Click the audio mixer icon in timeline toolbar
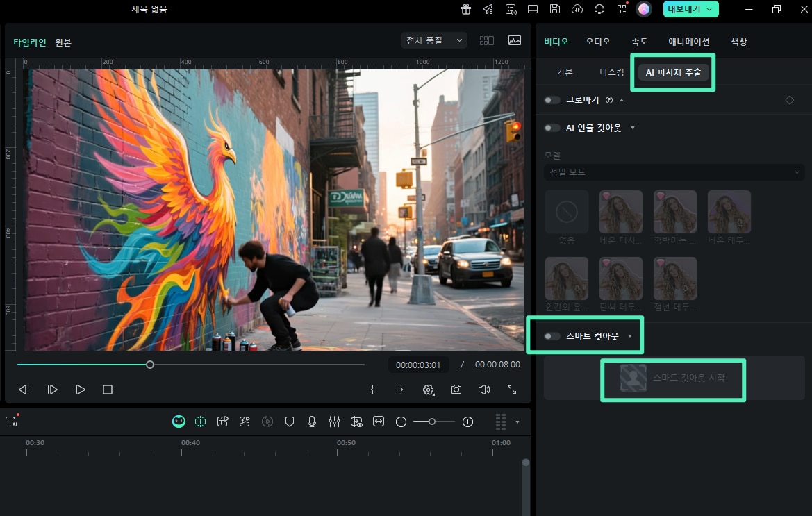This screenshot has height=516, width=812. (x=334, y=422)
